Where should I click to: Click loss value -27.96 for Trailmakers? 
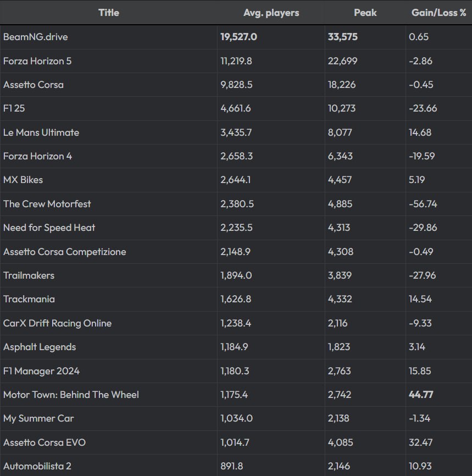coord(422,275)
